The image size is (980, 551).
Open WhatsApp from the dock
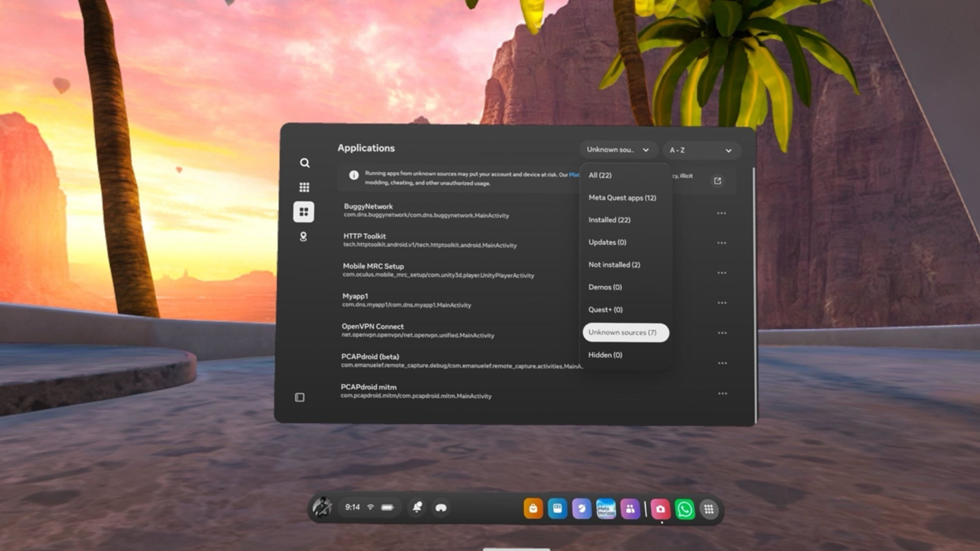point(684,509)
